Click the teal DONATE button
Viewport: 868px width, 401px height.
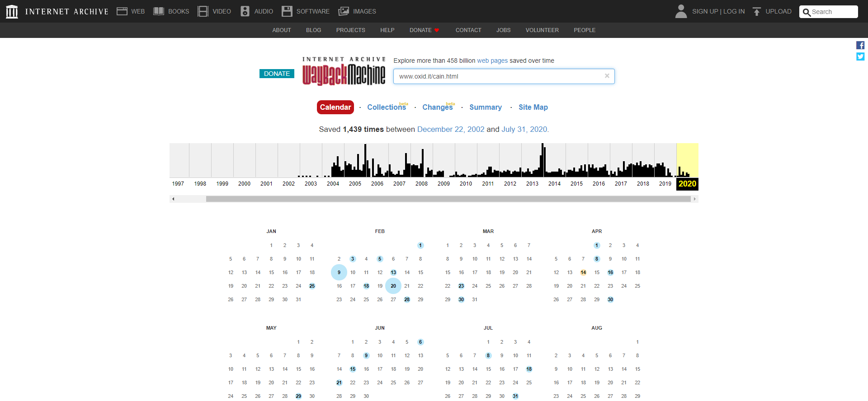tap(277, 74)
